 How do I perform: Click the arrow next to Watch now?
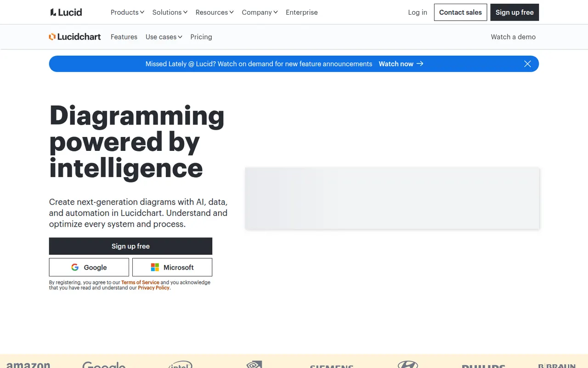click(420, 64)
